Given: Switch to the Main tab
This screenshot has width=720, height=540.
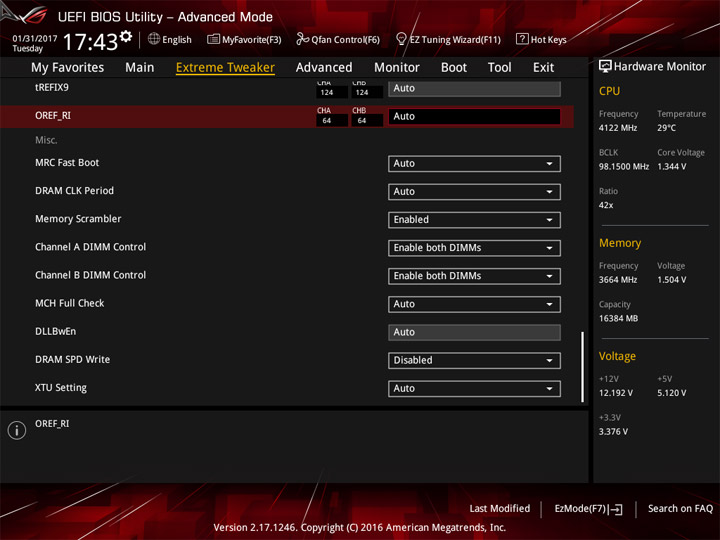Looking at the screenshot, I should (140, 68).
